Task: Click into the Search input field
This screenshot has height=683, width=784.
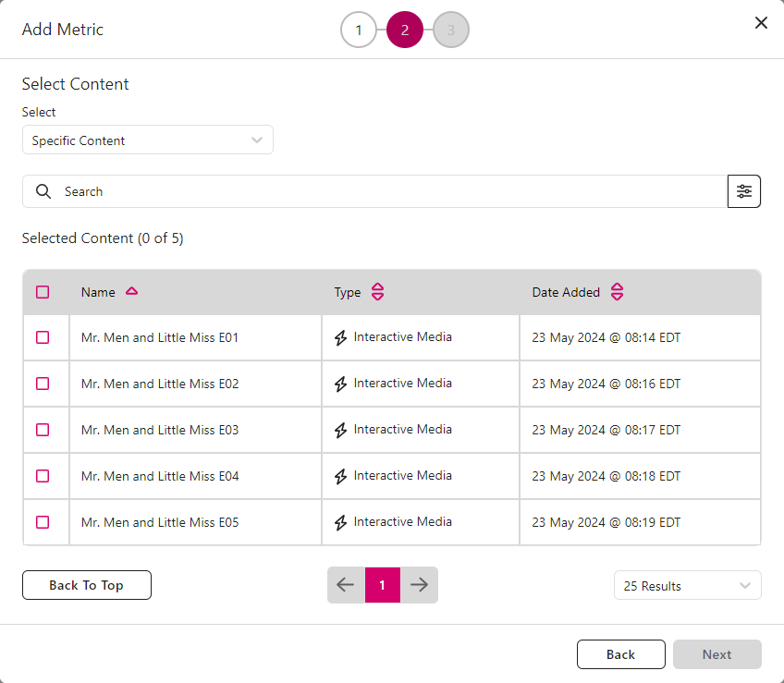Action: click(x=388, y=191)
